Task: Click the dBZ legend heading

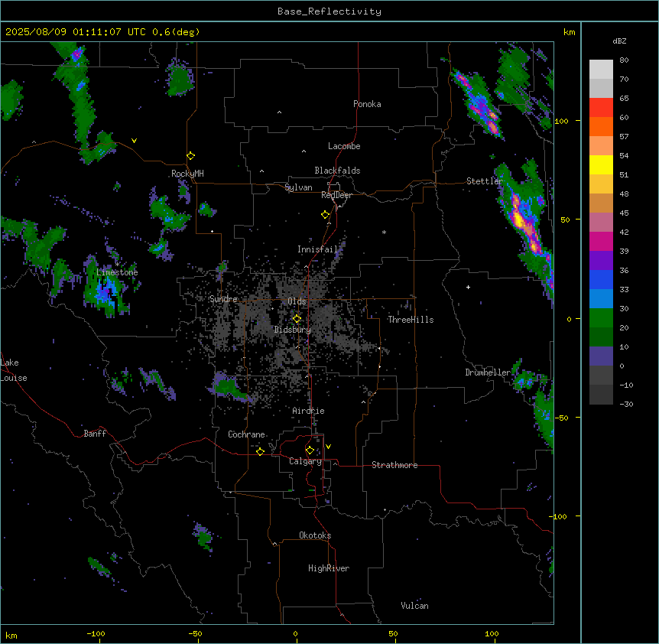Action: [619, 41]
